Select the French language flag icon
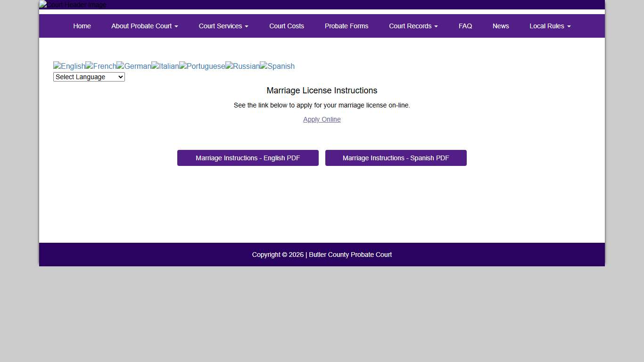 pos(100,66)
